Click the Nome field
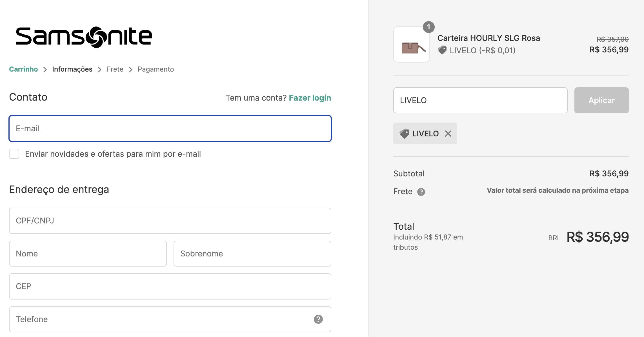644x337 pixels. tap(88, 254)
